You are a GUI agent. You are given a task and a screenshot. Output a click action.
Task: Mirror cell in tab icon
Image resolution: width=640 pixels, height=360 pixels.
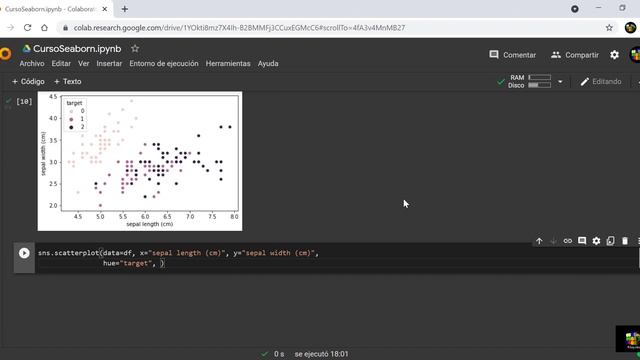611,241
